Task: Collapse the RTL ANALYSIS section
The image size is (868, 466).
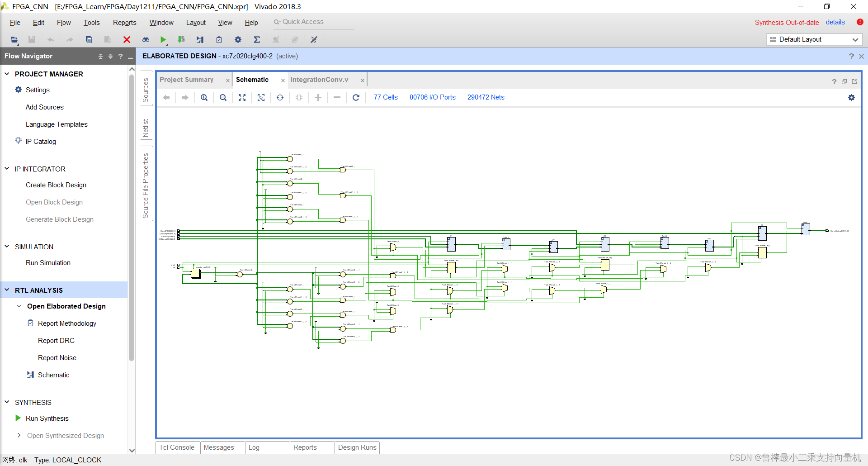Action: coord(7,290)
